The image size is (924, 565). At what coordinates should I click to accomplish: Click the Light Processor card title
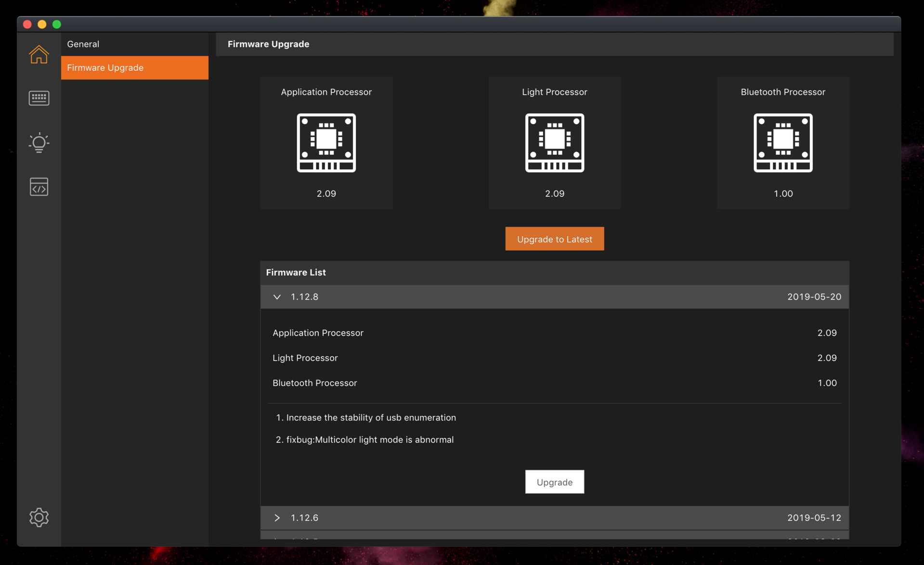pos(555,92)
